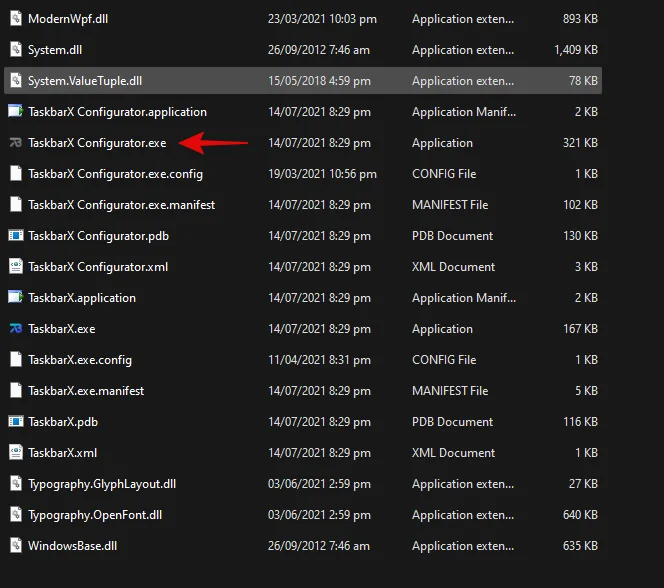Click the TaskbarX.pdb file icon

pos(16,421)
